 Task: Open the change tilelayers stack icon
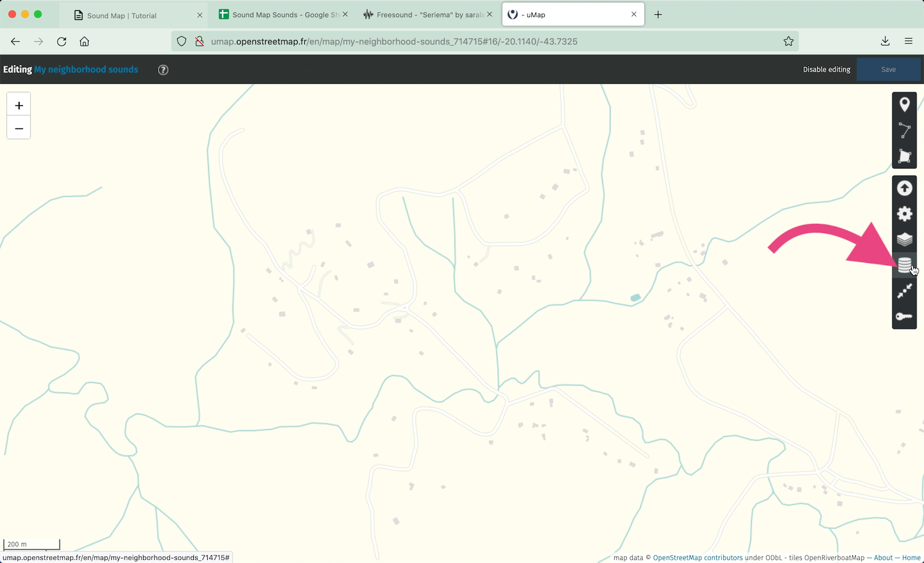[904, 264]
